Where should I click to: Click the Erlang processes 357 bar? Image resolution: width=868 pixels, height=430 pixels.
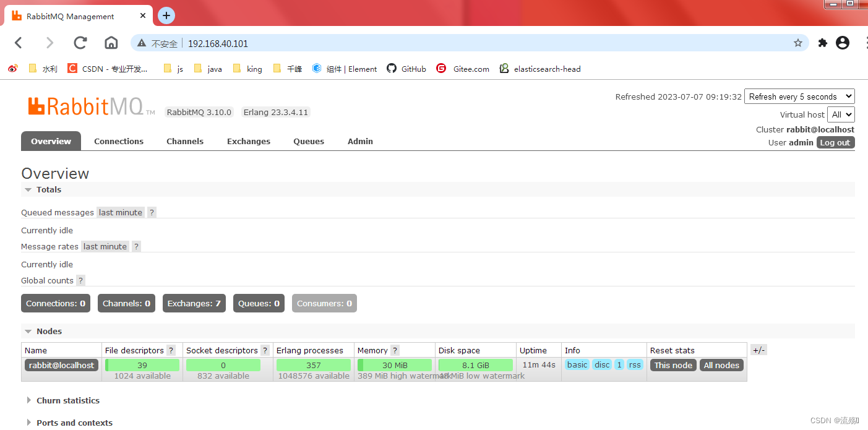pos(314,365)
